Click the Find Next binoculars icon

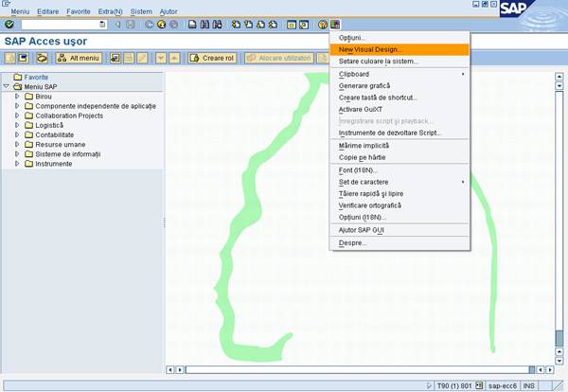(218, 25)
